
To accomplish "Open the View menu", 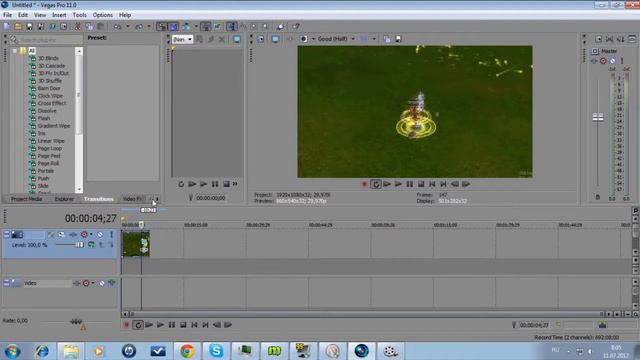I will pyautogui.click(x=40, y=15).
